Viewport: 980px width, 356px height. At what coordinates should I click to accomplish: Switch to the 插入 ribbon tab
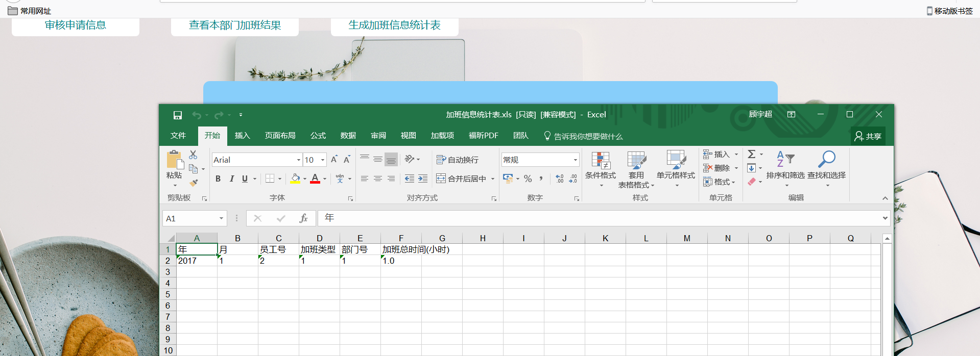pyautogui.click(x=242, y=136)
